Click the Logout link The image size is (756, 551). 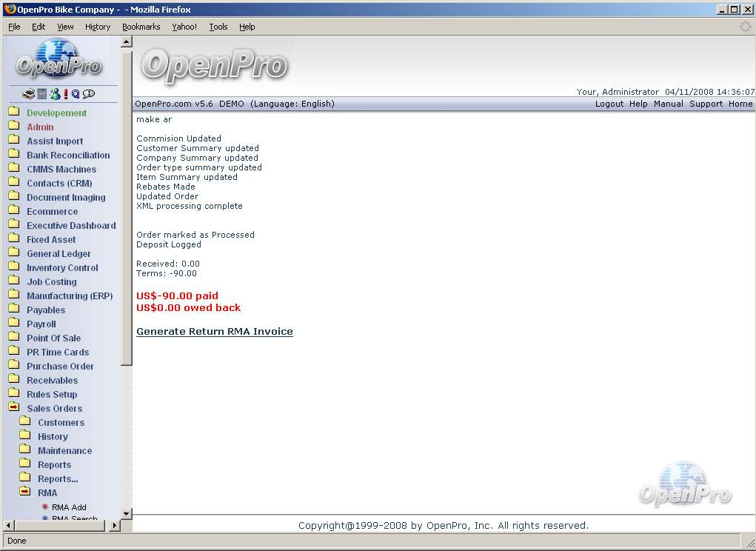tap(609, 104)
